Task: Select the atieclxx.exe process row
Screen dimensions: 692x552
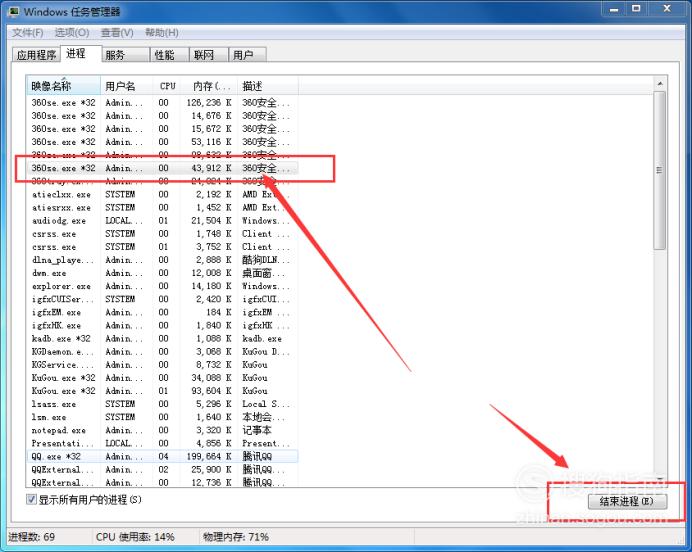Action: pyautogui.click(x=162, y=194)
